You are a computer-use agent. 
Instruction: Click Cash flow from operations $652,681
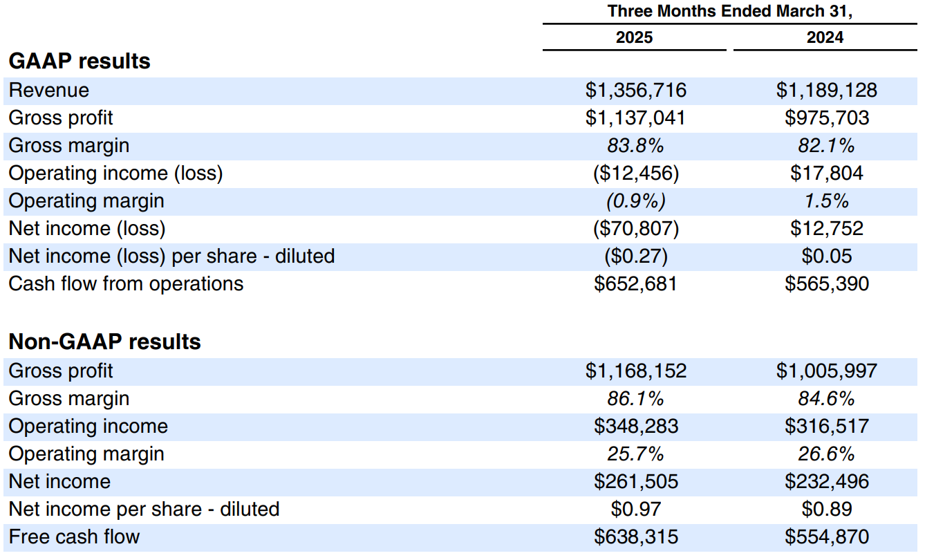click(x=636, y=284)
